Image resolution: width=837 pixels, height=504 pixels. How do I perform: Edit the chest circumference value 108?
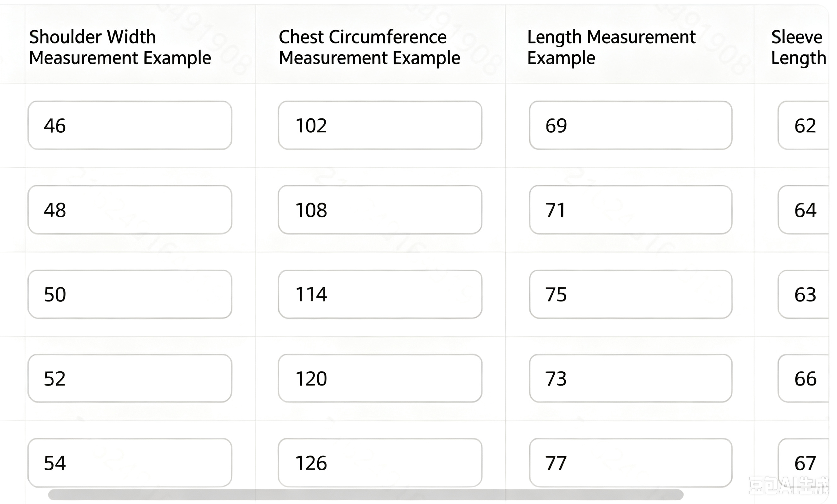coord(380,209)
